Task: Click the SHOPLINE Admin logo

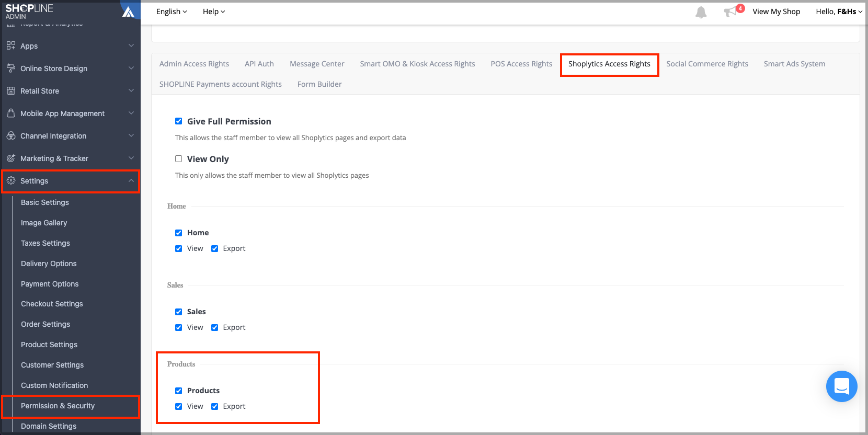Action: (x=29, y=11)
